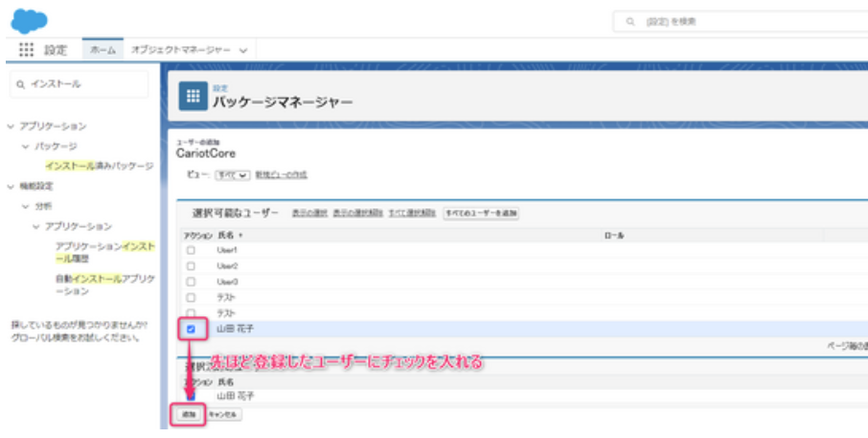Open the オブジェクトマネージャー tab dropdown arrow
The image size is (868, 438).
pos(243,51)
